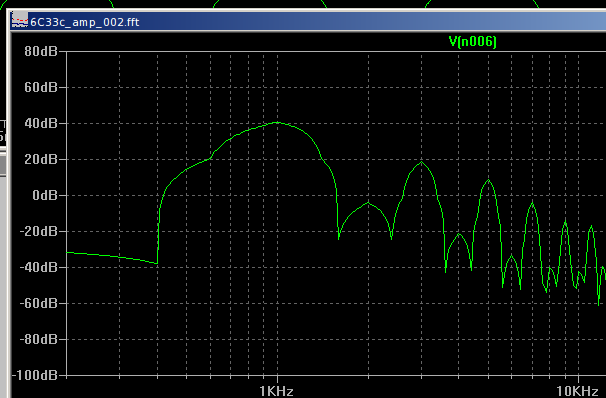Click the -40dB y-axis label
The height and width of the screenshot is (398, 606).
(39, 267)
